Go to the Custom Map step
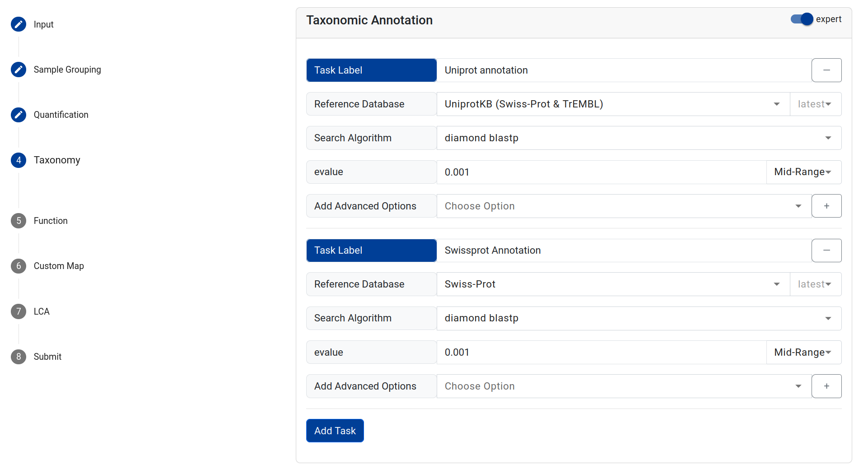The height and width of the screenshot is (469, 868). click(59, 266)
